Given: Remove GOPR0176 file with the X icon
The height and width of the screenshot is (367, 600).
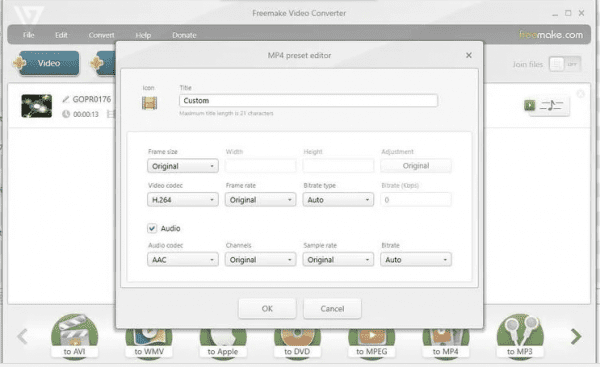Looking at the screenshot, I should (580, 94).
